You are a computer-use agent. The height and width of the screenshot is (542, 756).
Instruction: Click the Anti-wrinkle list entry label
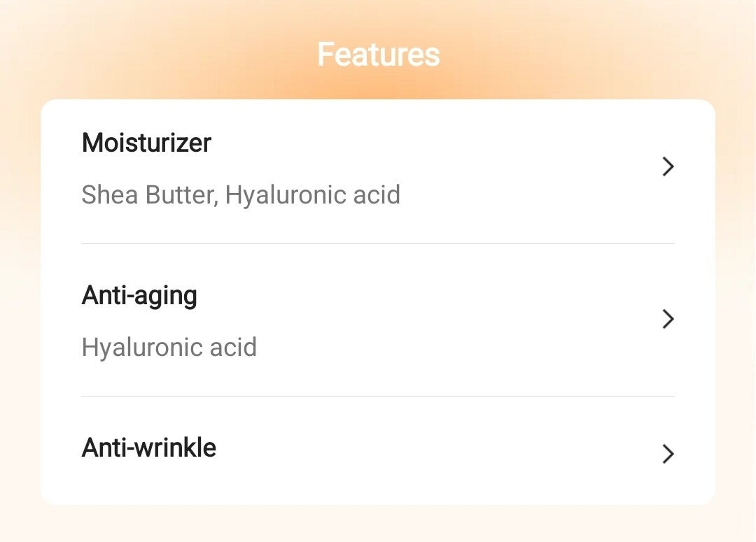tap(149, 448)
